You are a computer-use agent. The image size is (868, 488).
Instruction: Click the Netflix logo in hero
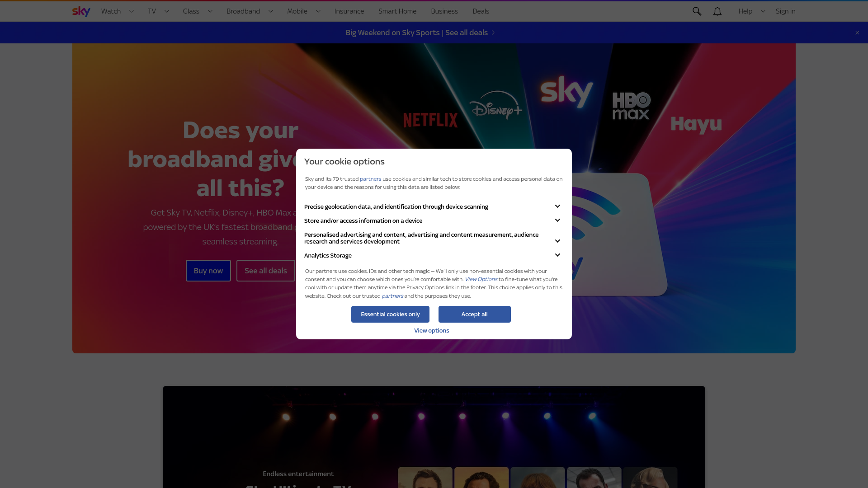click(430, 120)
